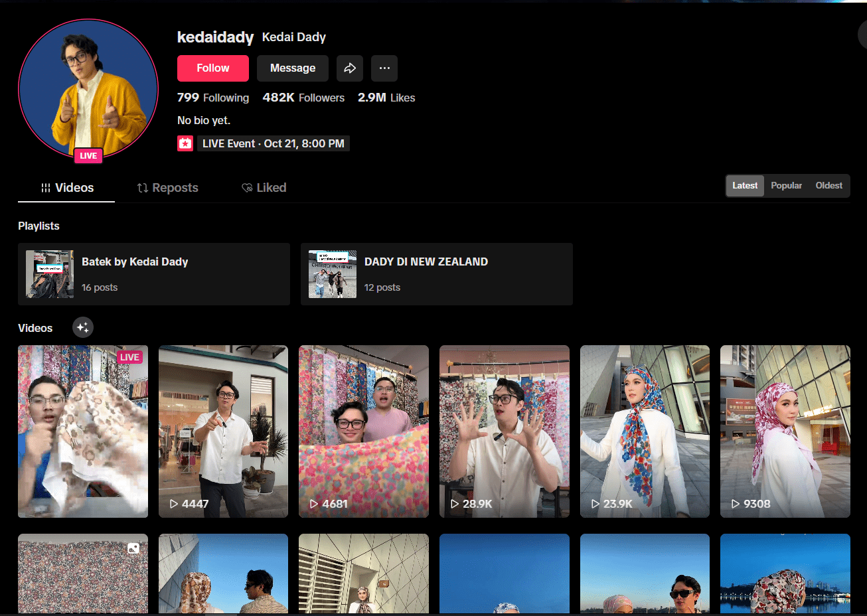Switch sorting to Popular
Viewport: 867px width, 616px height.
[x=786, y=185]
